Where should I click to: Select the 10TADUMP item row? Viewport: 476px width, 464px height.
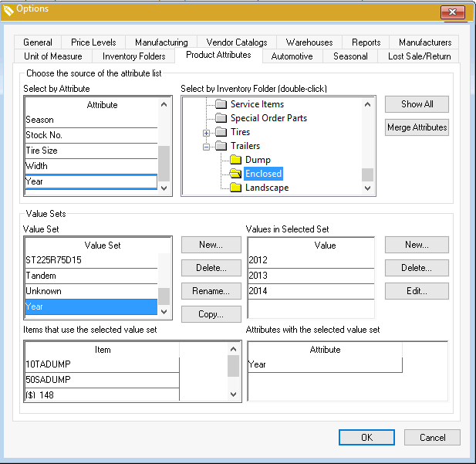pyautogui.click(x=103, y=364)
